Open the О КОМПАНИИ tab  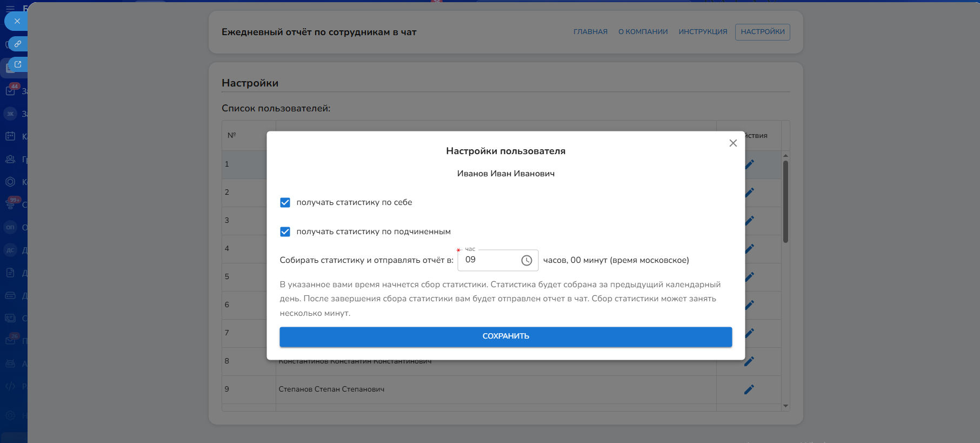[643, 32]
